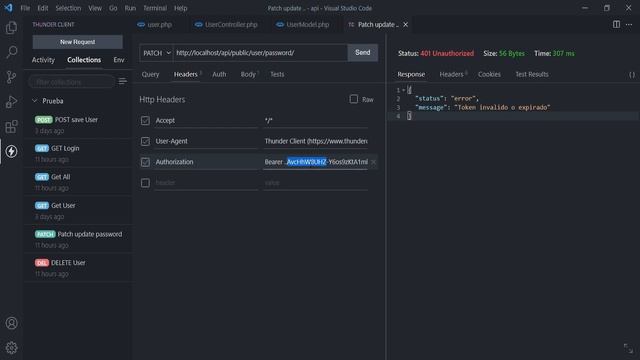Open Thunder Client lightning icon
This screenshot has height=360, width=640.
point(11,151)
